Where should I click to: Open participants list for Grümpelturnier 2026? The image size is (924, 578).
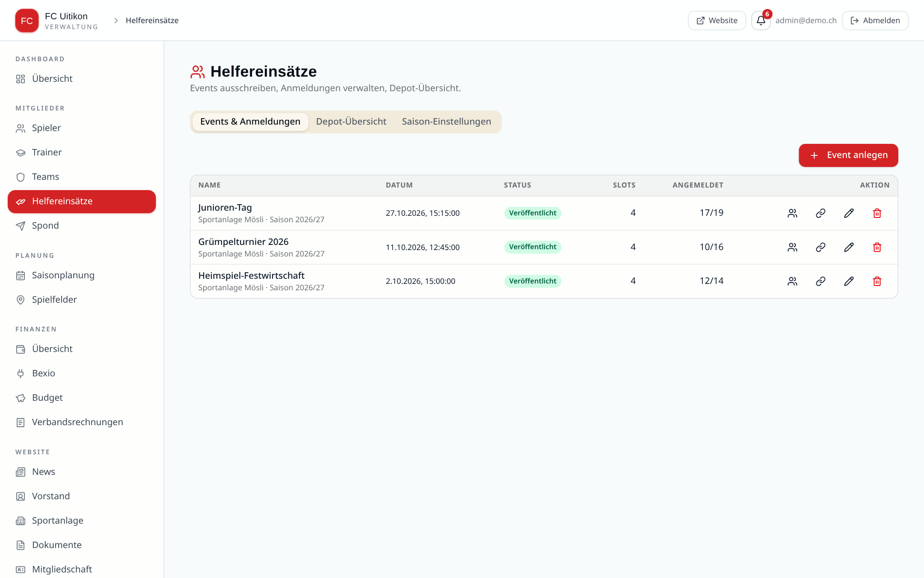[x=792, y=247]
